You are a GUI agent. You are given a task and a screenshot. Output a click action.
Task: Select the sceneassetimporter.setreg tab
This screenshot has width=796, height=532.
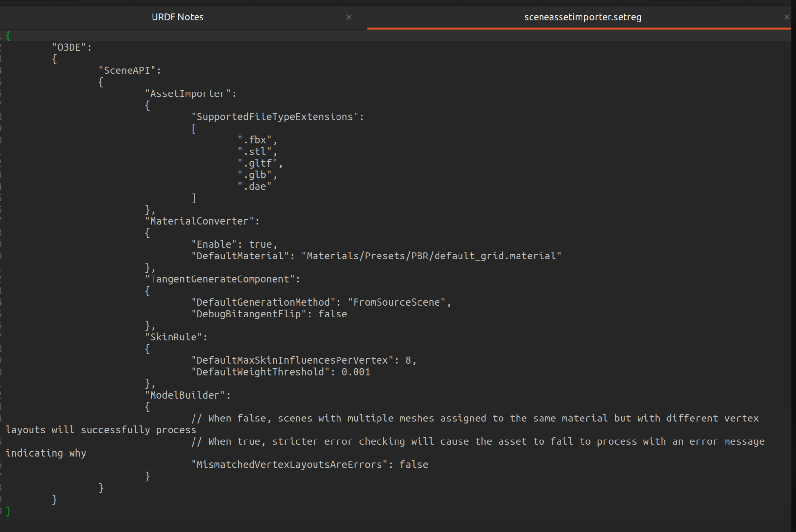click(582, 17)
